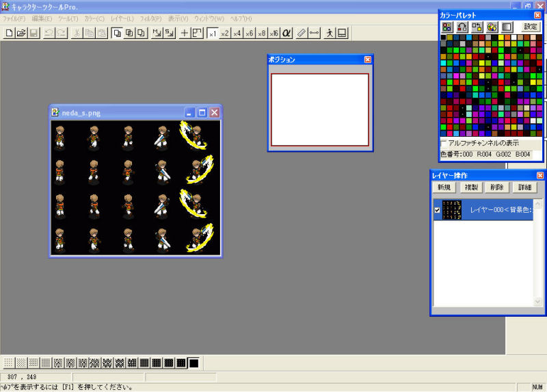Click the alpha (α) toolbar icon
547x392 pixels.
286,33
